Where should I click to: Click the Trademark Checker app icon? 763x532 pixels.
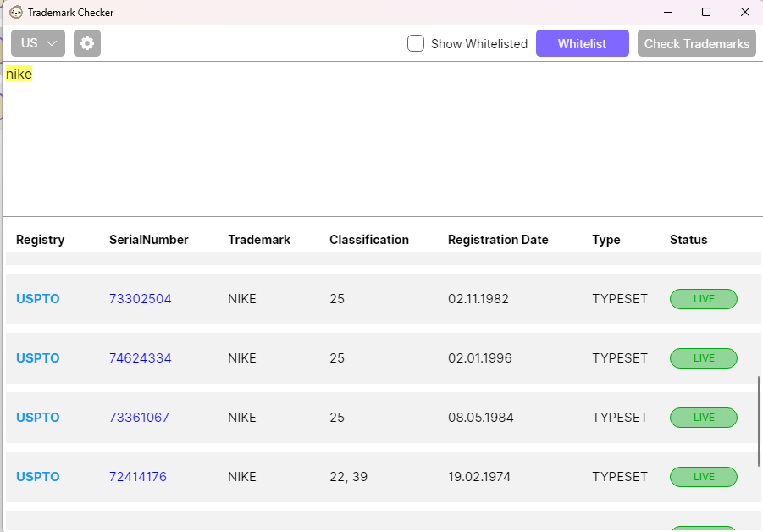16,12
